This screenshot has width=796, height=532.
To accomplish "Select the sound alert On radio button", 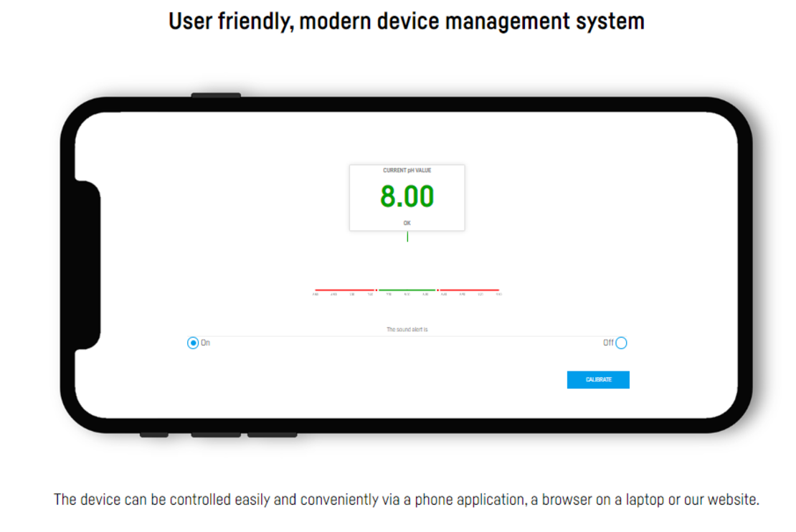I will point(193,343).
